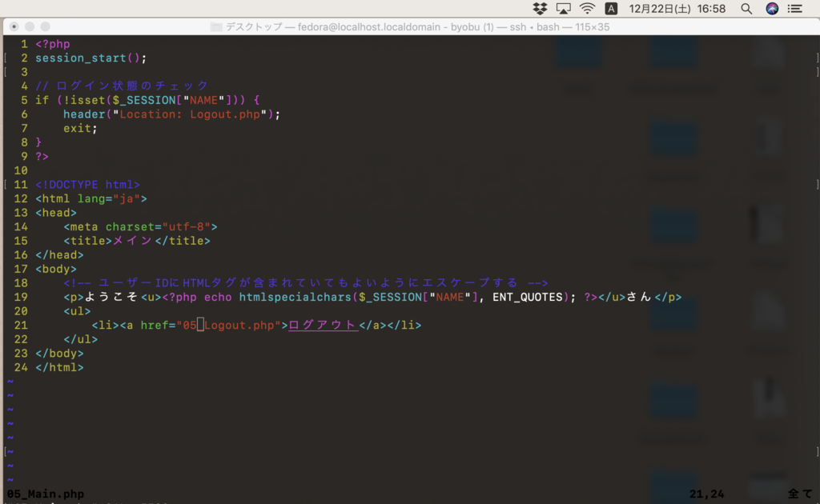The image size is (820, 504).
Task: Click line number 10 in the gutter
Action: pyautogui.click(x=21, y=170)
